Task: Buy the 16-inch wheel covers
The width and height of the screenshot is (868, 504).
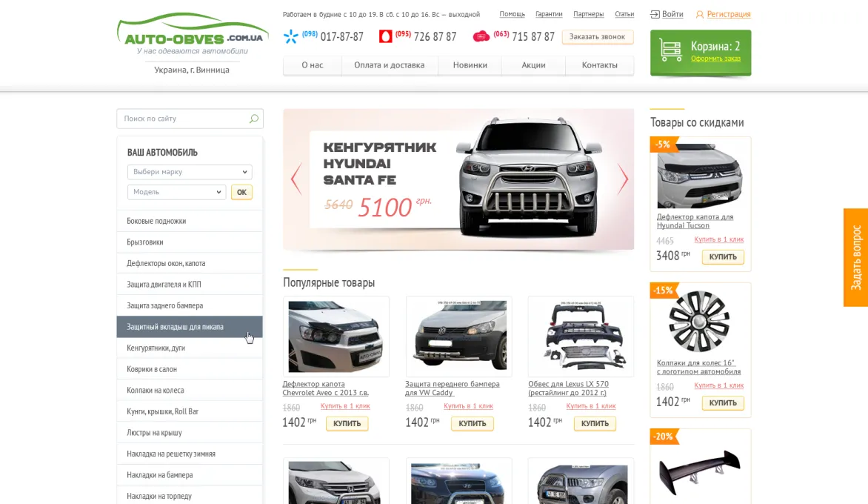Action: pos(723,402)
